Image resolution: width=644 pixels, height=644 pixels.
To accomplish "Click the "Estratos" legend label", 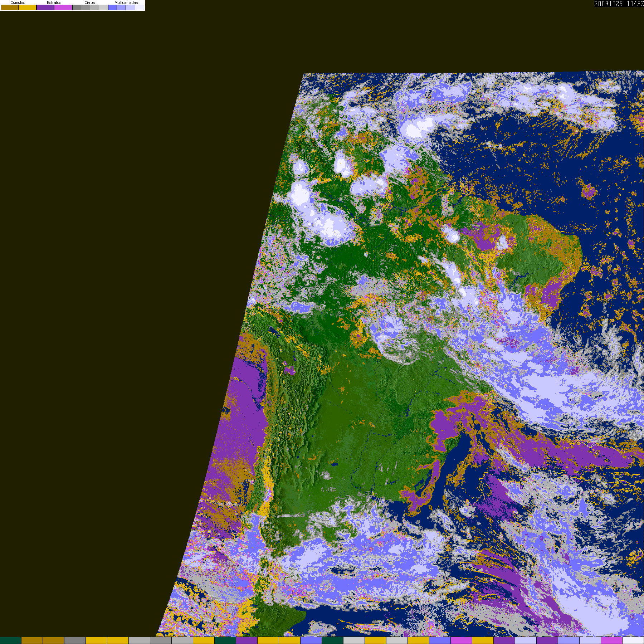I will pos(54,3).
